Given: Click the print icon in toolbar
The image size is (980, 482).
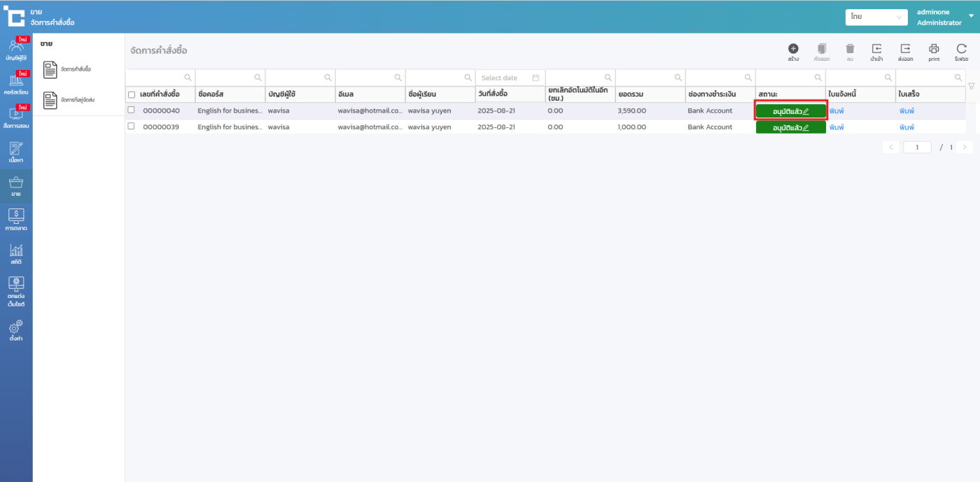Looking at the screenshot, I should [934, 49].
